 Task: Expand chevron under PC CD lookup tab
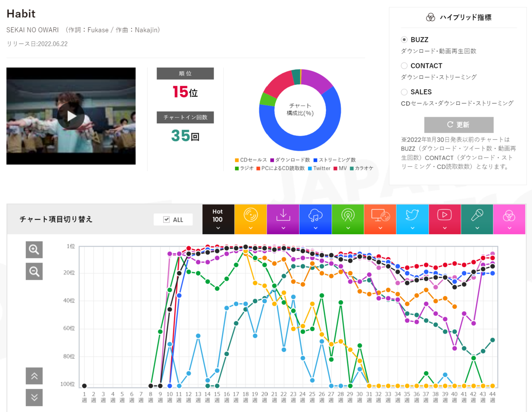pyautogui.click(x=380, y=228)
